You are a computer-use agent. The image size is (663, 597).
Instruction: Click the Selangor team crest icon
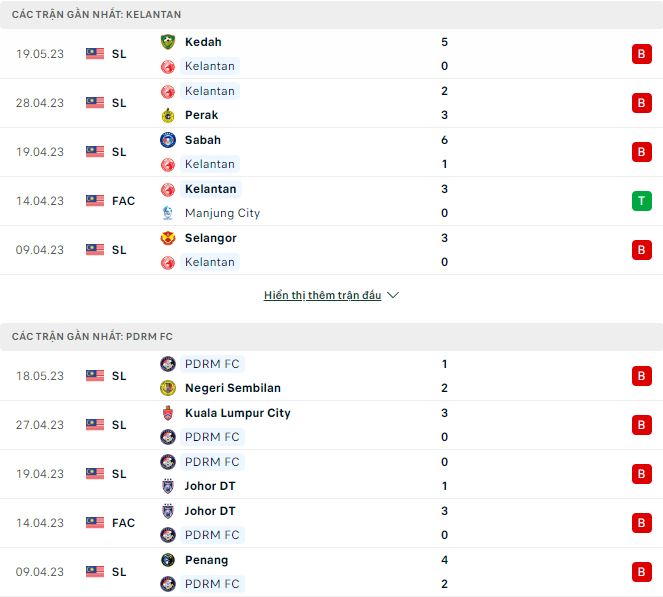(167, 238)
